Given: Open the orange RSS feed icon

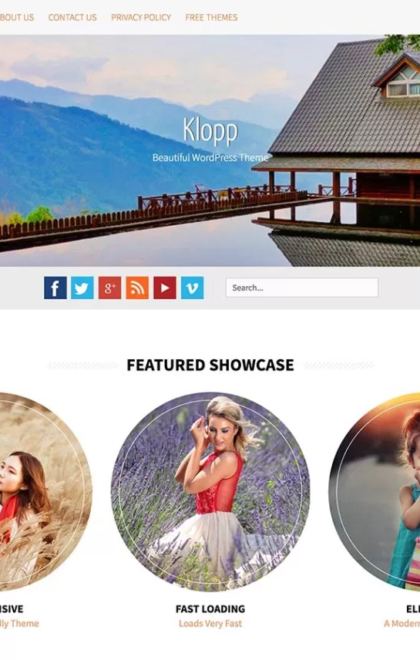Looking at the screenshot, I should 137,288.
